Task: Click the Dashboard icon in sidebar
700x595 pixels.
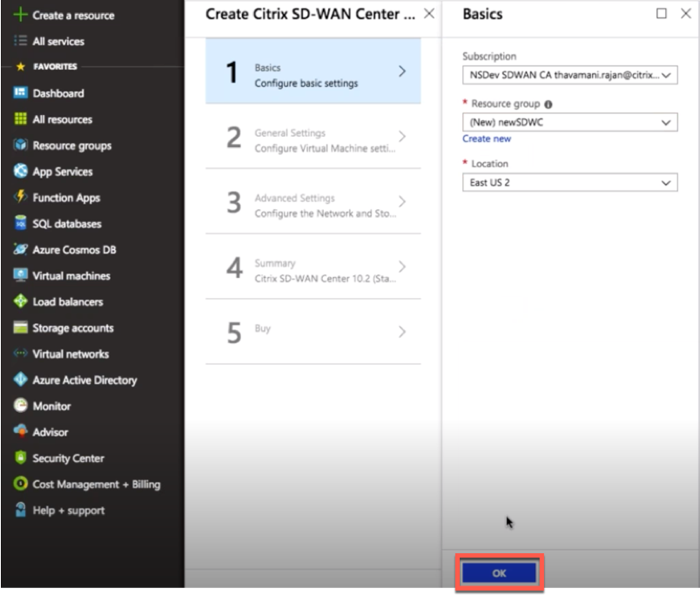Action: click(21, 93)
